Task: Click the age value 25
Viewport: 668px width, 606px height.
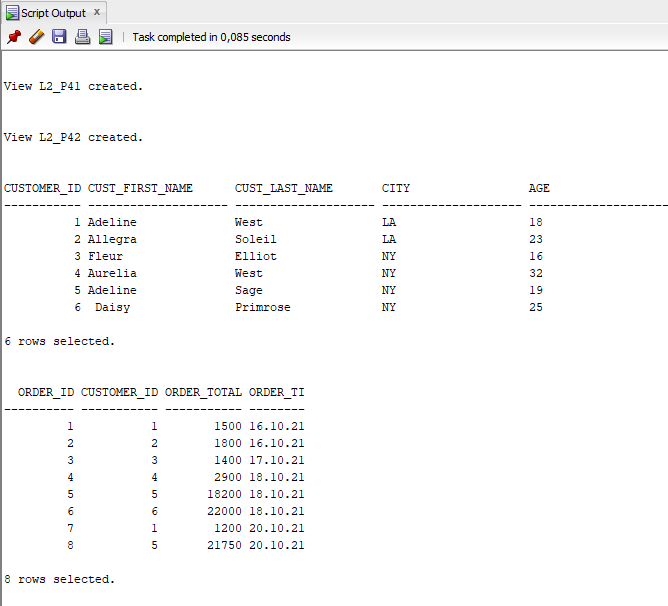Action: tap(536, 308)
